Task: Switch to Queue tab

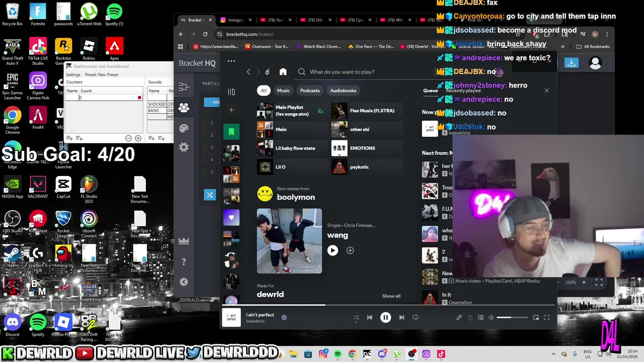Action: click(430, 90)
